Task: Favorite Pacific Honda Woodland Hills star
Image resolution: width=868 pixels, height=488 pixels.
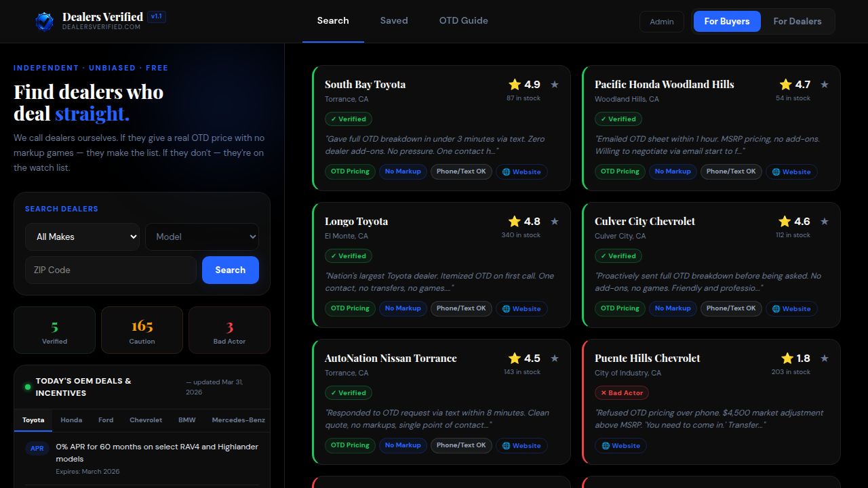Action: click(825, 85)
